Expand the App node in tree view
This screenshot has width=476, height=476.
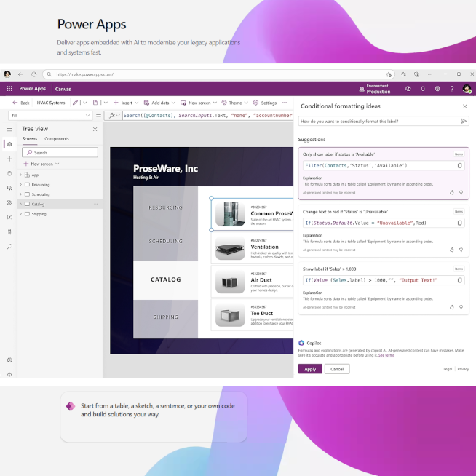[20, 175]
